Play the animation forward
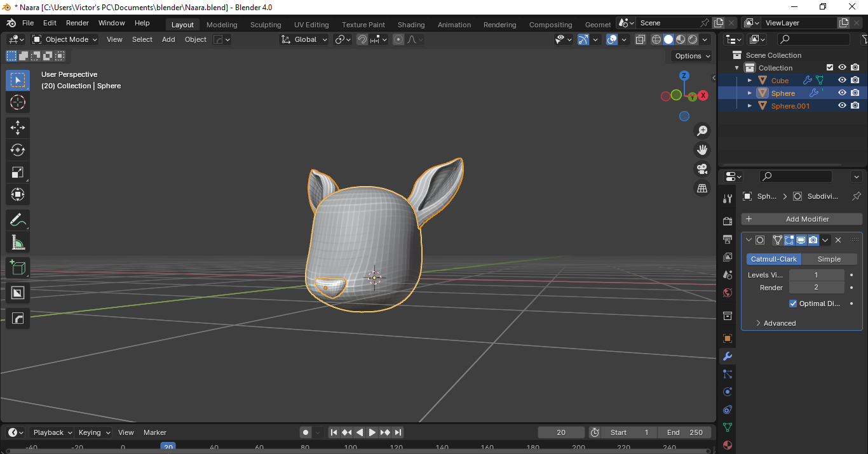 (372, 432)
